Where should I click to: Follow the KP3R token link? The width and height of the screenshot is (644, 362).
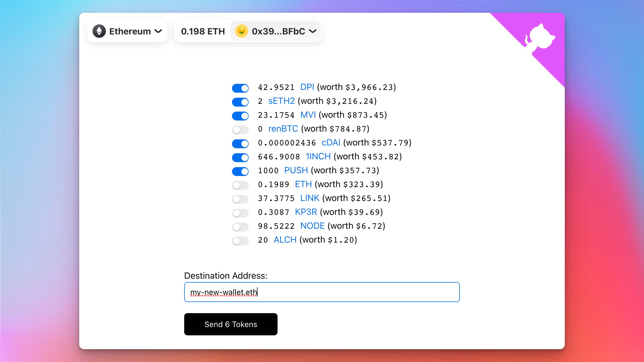pyautogui.click(x=306, y=212)
